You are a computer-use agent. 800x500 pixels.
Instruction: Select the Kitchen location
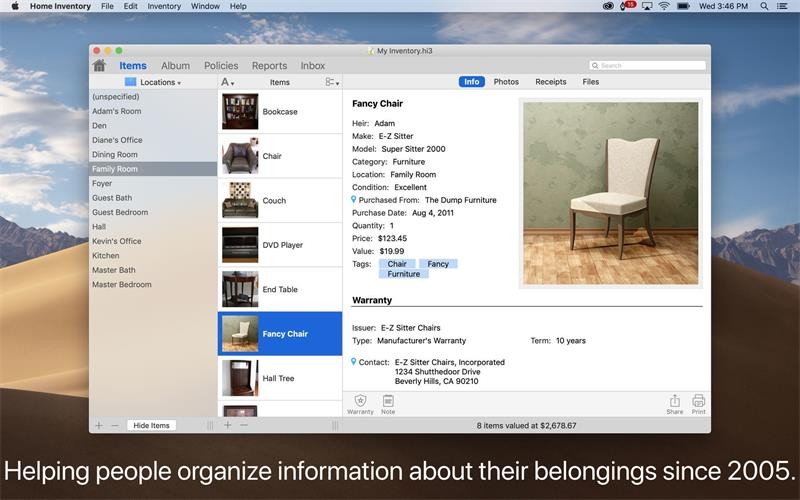pyautogui.click(x=153, y=256)
